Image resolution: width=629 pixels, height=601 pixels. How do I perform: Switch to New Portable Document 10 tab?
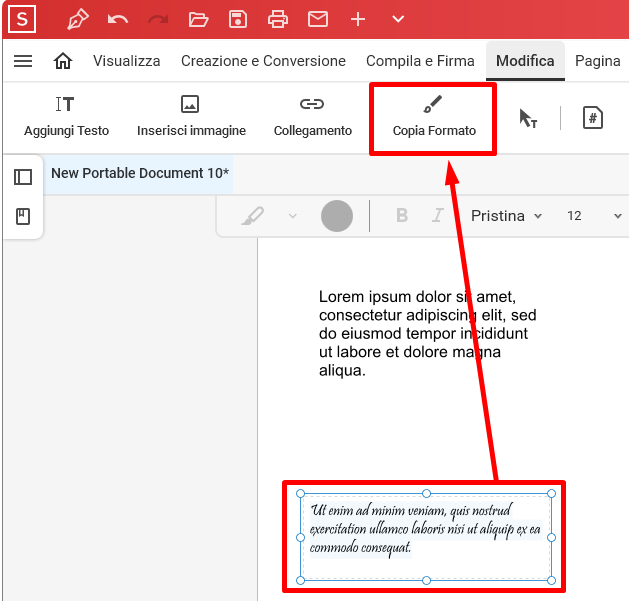pyautogui.click(x=139, y=173)
